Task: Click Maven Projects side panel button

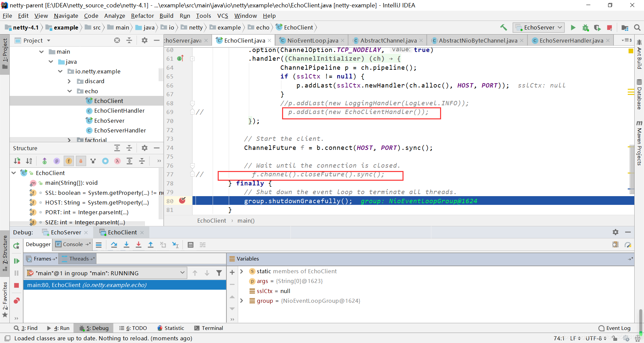Action: [639, 143]
